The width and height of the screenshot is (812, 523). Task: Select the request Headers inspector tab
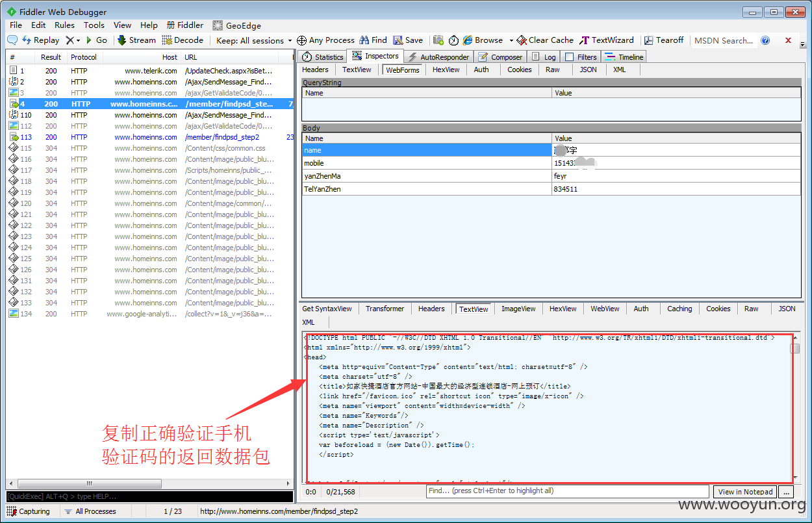[316, 70]
